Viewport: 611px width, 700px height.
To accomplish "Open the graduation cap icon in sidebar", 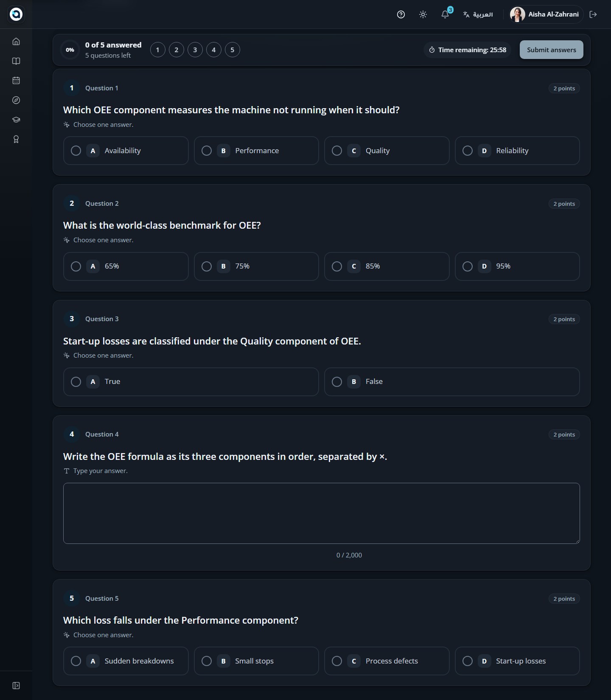I will 16,120.
